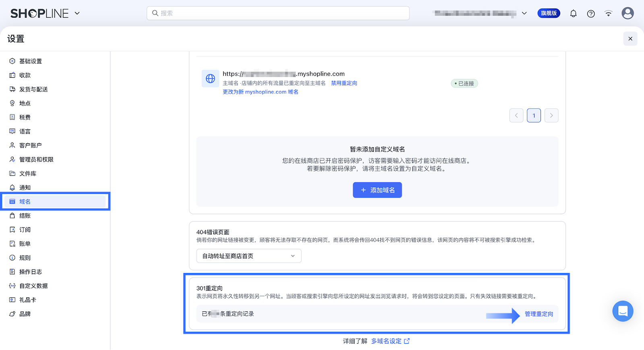Click the 禁用重定向 link
This screenshot has height=350, width=644.
pyautogui.click(x=344, y=83)
